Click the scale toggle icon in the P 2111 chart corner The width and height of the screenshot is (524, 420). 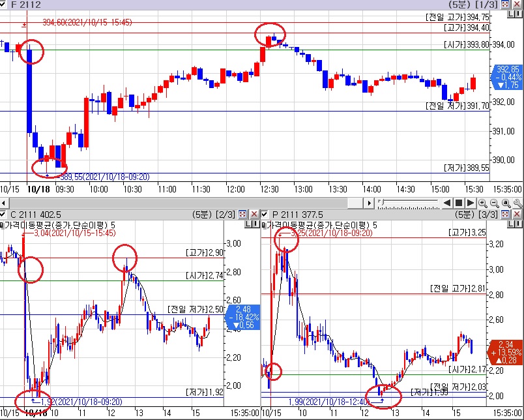515,224
